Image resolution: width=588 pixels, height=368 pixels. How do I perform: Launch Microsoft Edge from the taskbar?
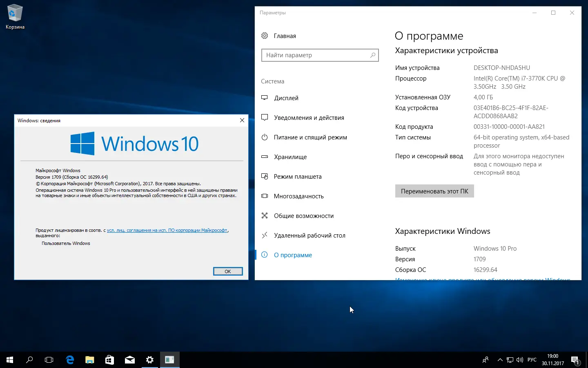coord(69,360)
